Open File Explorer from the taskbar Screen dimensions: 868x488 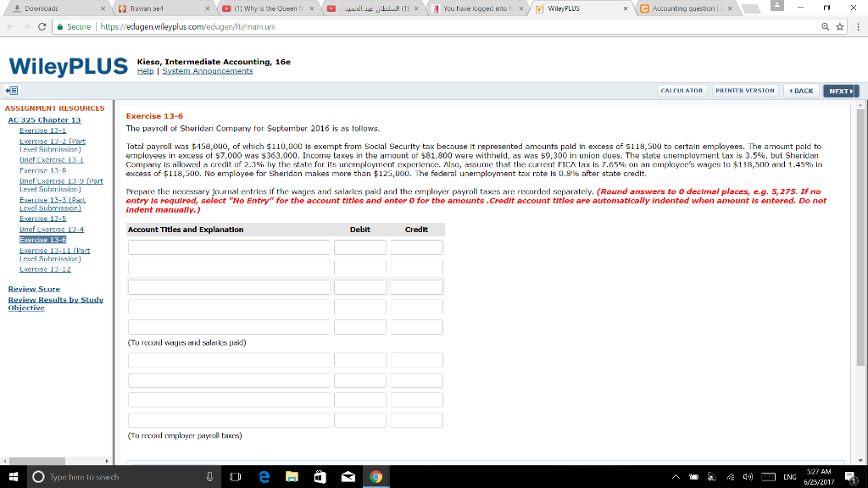(x=292, y=477)
